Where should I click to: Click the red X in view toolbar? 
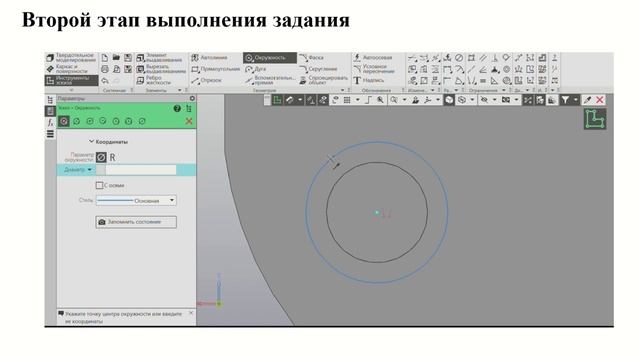[600, 100]
